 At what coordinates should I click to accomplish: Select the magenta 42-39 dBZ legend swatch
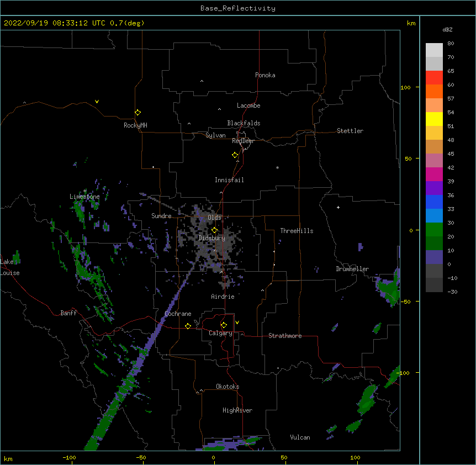pos(434,174)
